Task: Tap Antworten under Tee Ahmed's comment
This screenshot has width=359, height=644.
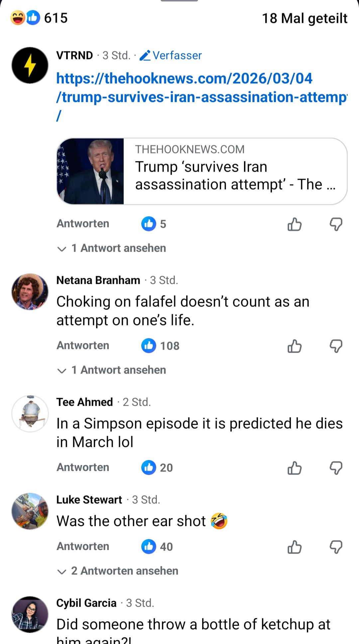Action: click(83, 468)
